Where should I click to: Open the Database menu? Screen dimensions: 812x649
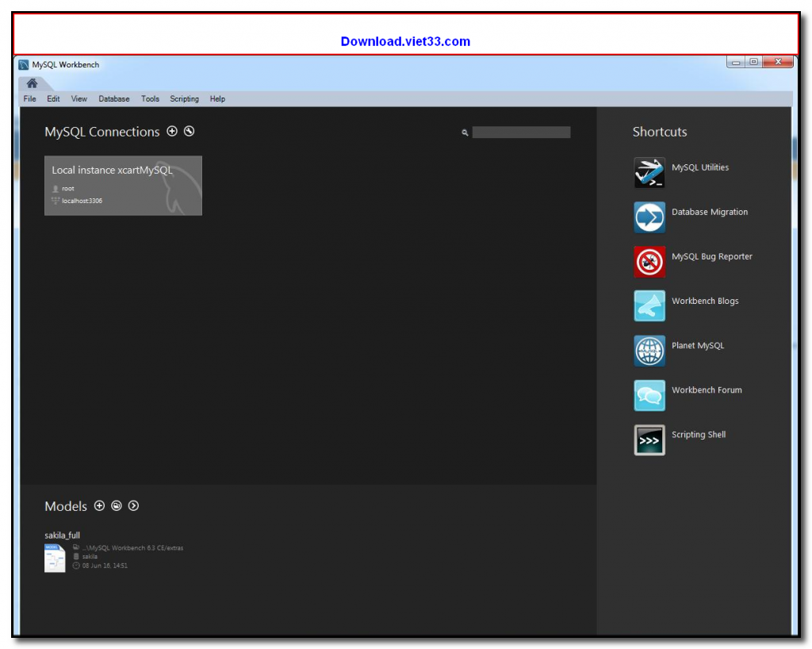[113, 98]
